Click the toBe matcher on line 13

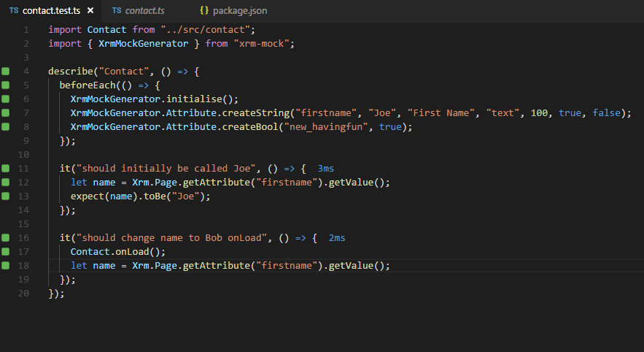pos(155,196)
